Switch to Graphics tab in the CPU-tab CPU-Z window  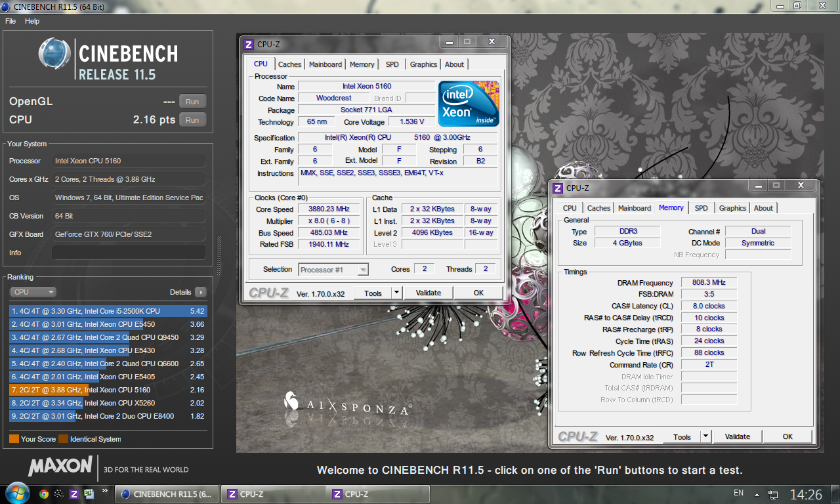[423, 64]
